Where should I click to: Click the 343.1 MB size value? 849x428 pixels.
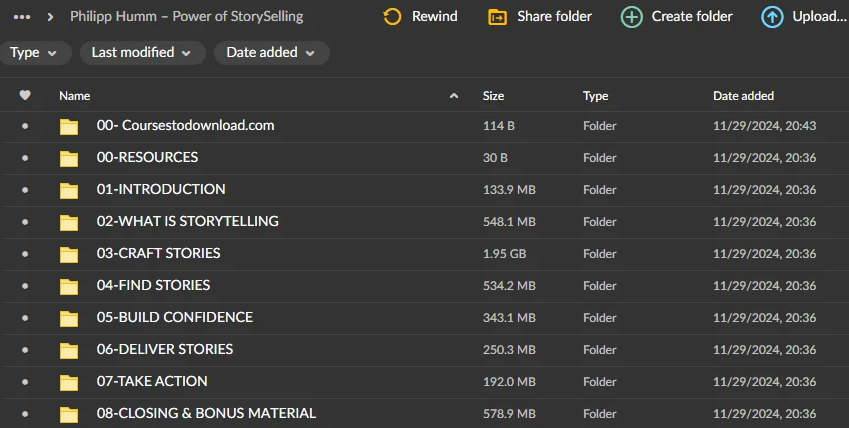point(509,317)
